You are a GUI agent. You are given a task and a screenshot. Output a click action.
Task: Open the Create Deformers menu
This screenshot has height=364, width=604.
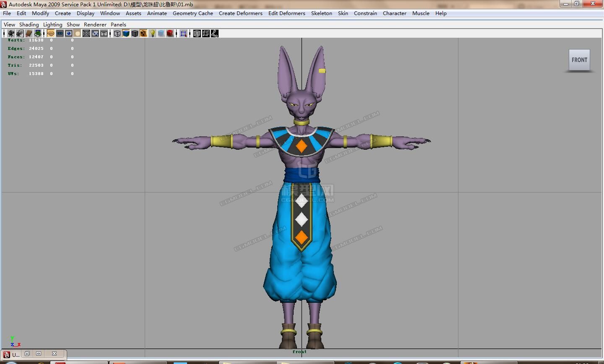click(x=241, y=13)
